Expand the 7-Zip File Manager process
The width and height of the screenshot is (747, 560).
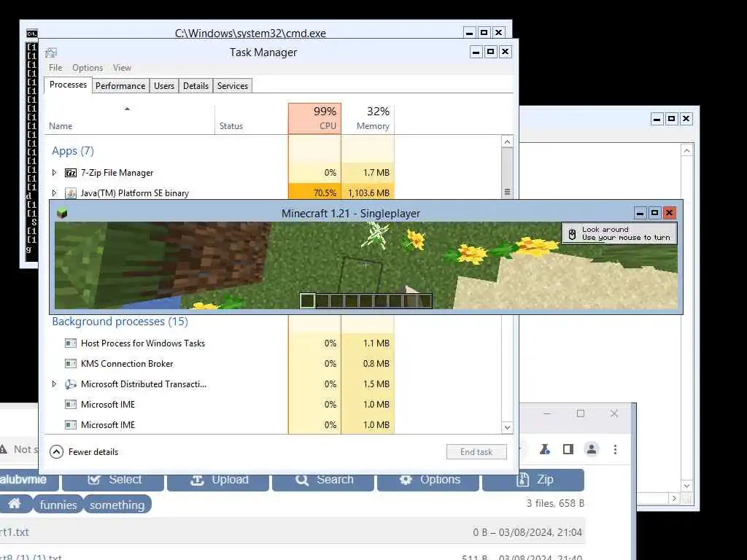point(54,172)
